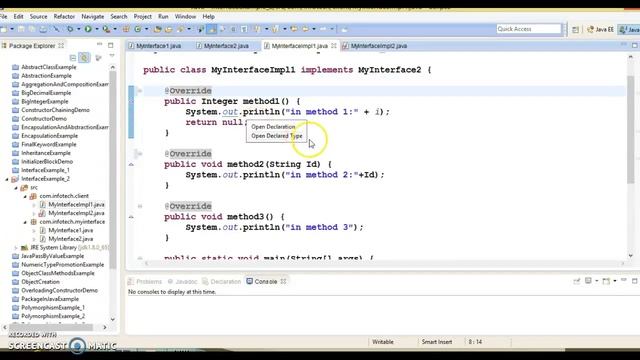Click the New Java Package icon
The height and width of the screenshot is (360, 640).
(126, 29)
